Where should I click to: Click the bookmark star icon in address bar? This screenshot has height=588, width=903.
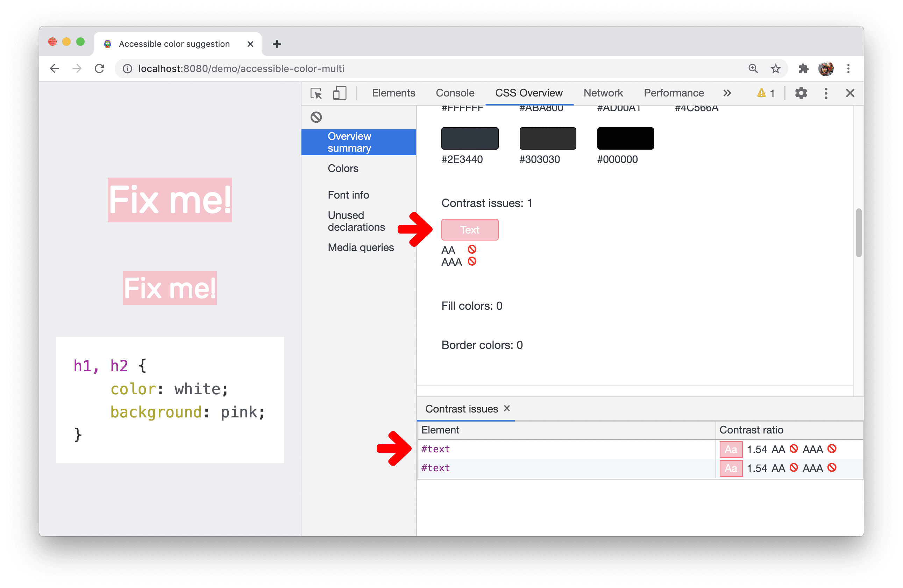point(775,68)
